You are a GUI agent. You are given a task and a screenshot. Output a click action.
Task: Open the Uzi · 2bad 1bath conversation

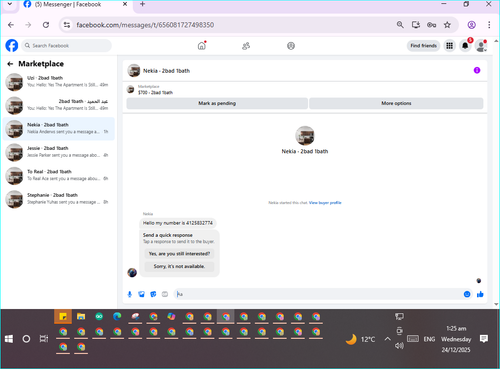pyautogui.click(x=59, y=82)
